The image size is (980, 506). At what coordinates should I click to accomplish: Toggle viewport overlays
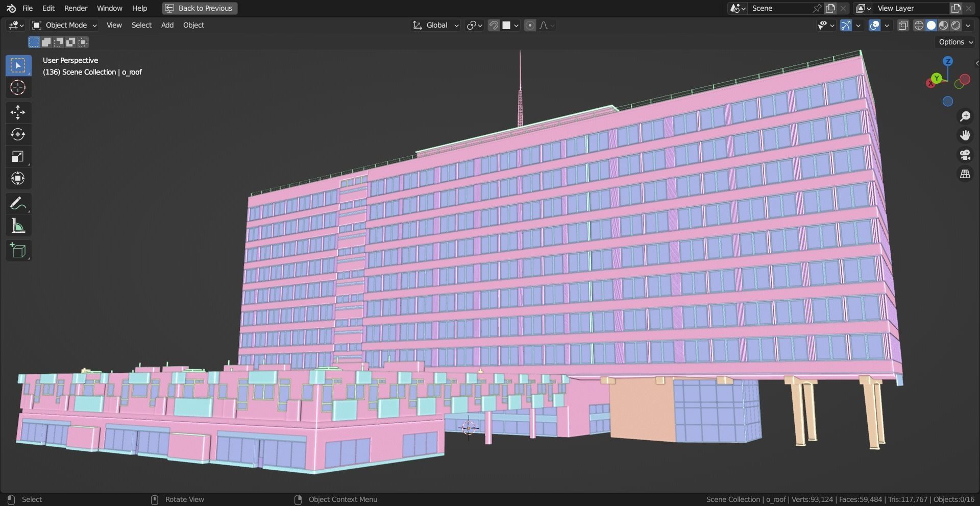(874, 25)
